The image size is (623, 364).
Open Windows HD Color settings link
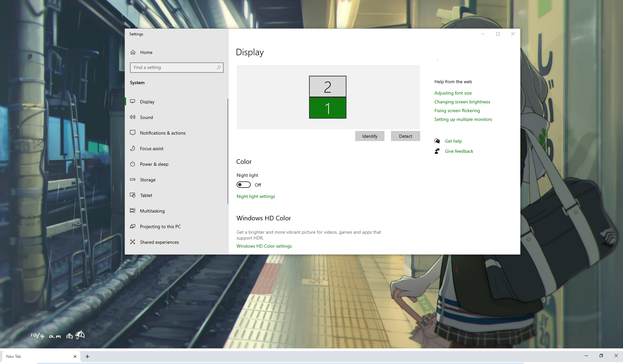(x=264, y=246)
